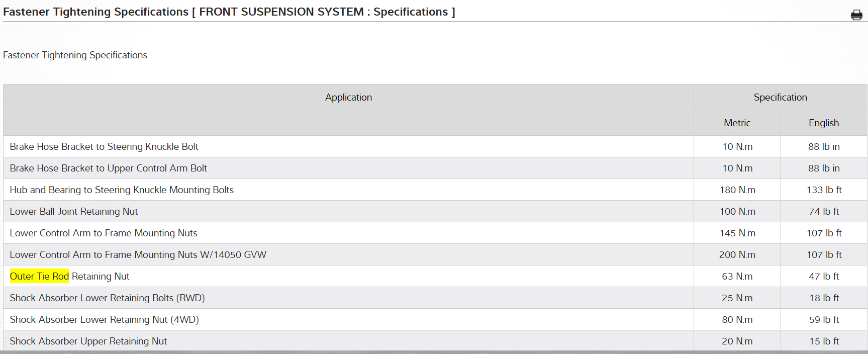This screenshot has width=868, height=354.
Task: Click the printer icon
Action: [x=856, y=15]
